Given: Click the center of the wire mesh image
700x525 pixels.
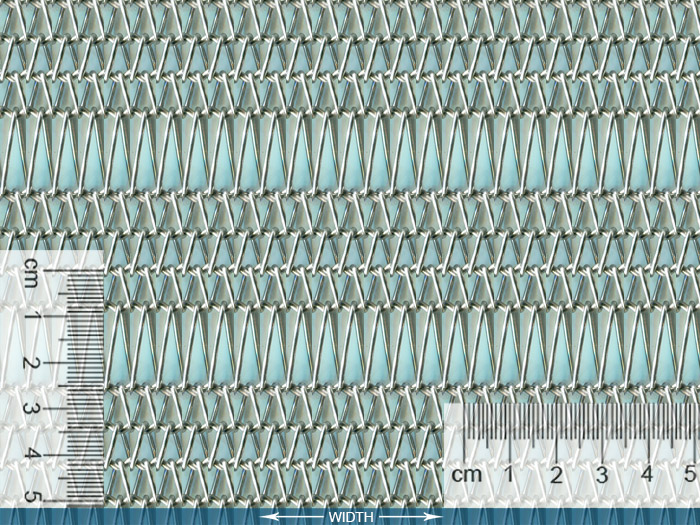Looking at the screenshot, I should pos(350,250).
